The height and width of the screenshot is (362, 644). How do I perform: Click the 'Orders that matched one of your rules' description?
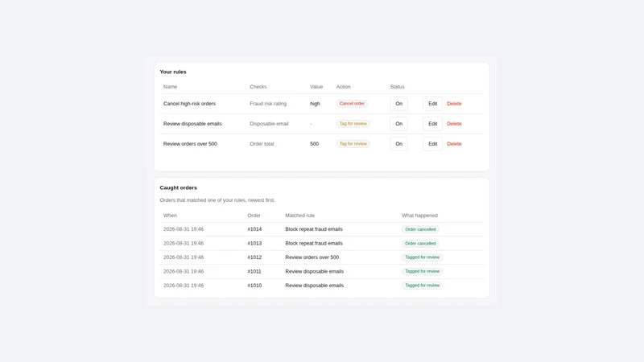217,200
